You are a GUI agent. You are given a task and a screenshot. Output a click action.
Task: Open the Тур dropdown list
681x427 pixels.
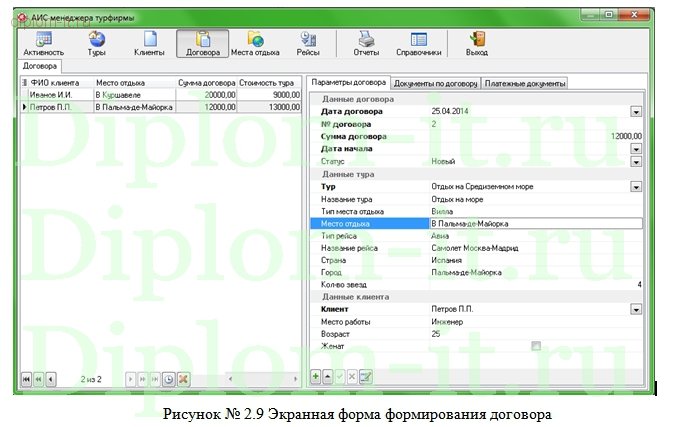[635, 186]
